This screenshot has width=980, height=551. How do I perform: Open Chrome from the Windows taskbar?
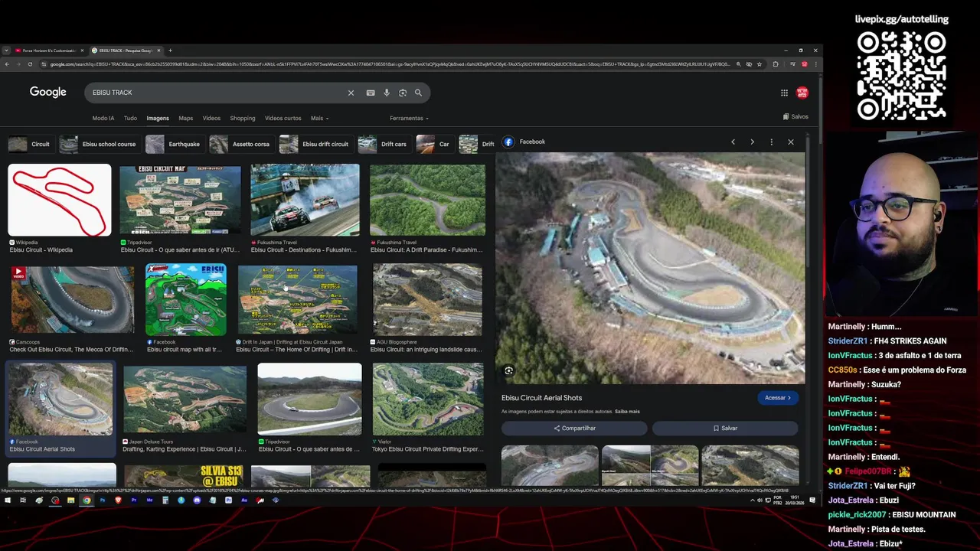coord(87,500)
